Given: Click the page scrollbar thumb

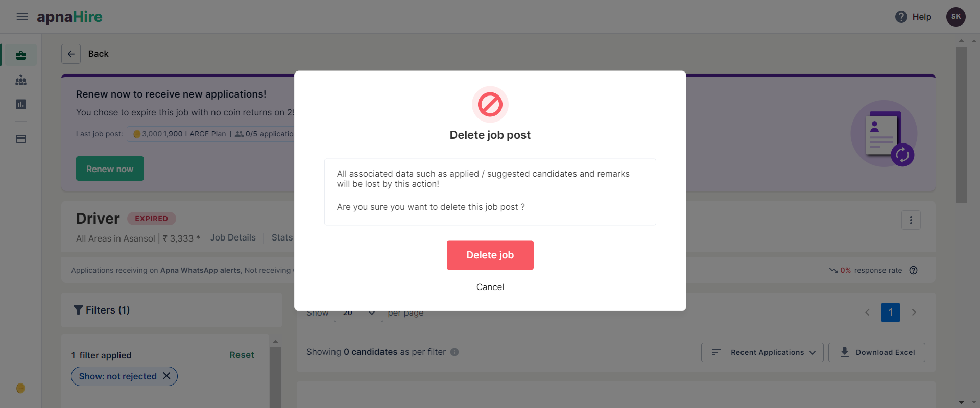Looking at the screenshot, I should click(x=961, y=125).
